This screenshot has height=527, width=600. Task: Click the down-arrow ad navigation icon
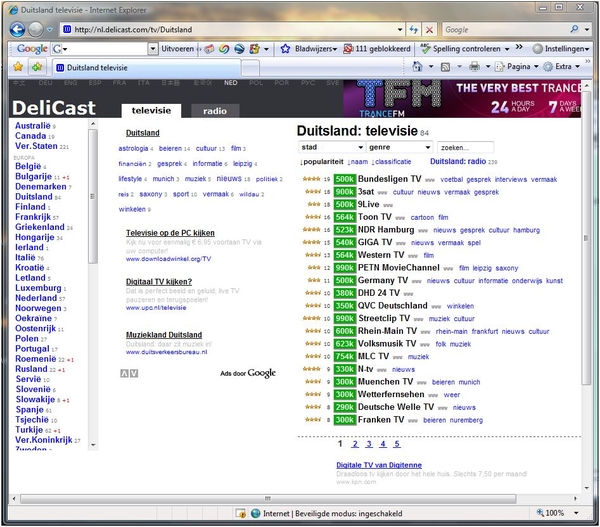(134, 374)
